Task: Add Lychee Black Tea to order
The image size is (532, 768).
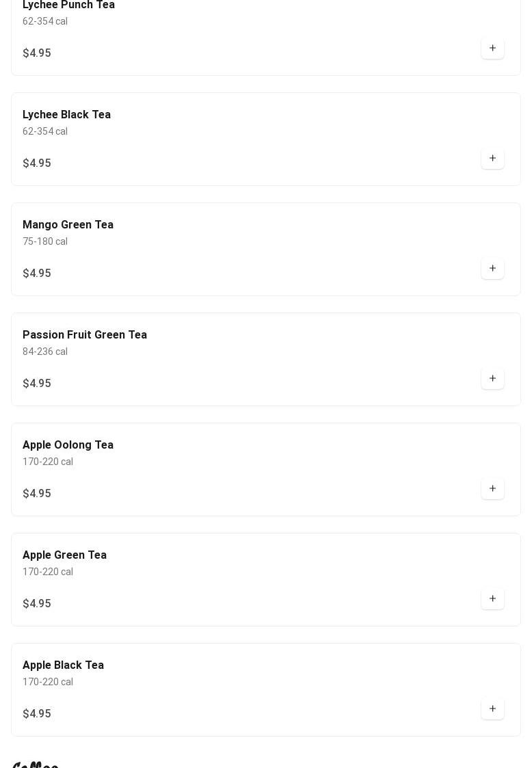Action: click(492, 159)
